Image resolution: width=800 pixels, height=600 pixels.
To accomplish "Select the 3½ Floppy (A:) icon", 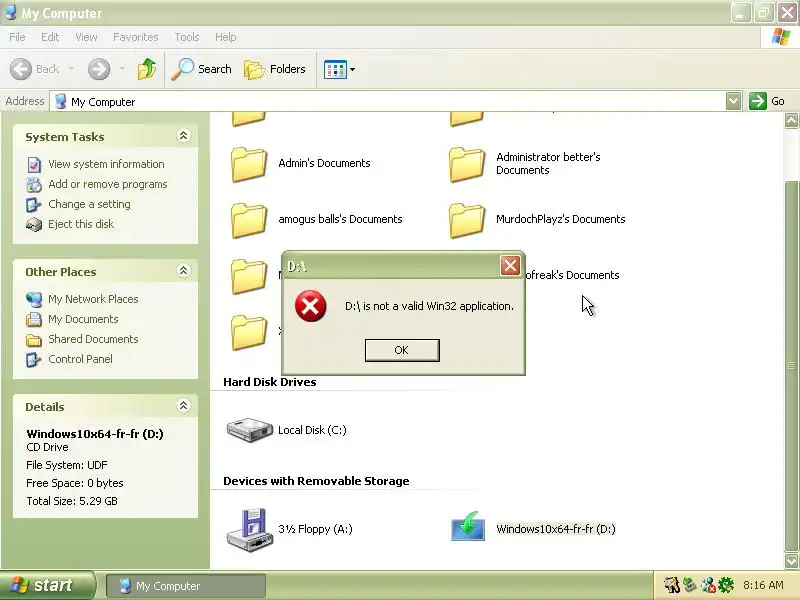I will coord(249,530).
